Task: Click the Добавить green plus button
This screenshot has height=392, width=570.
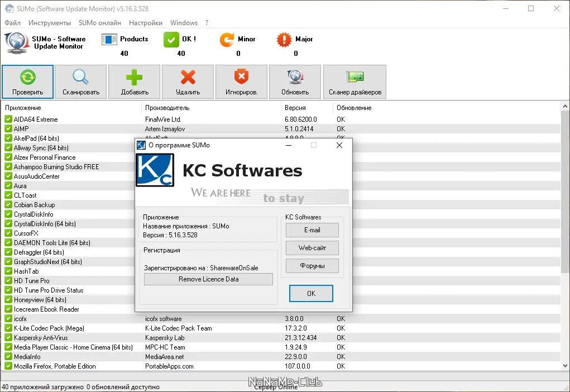Action: [x=134, y=82]
